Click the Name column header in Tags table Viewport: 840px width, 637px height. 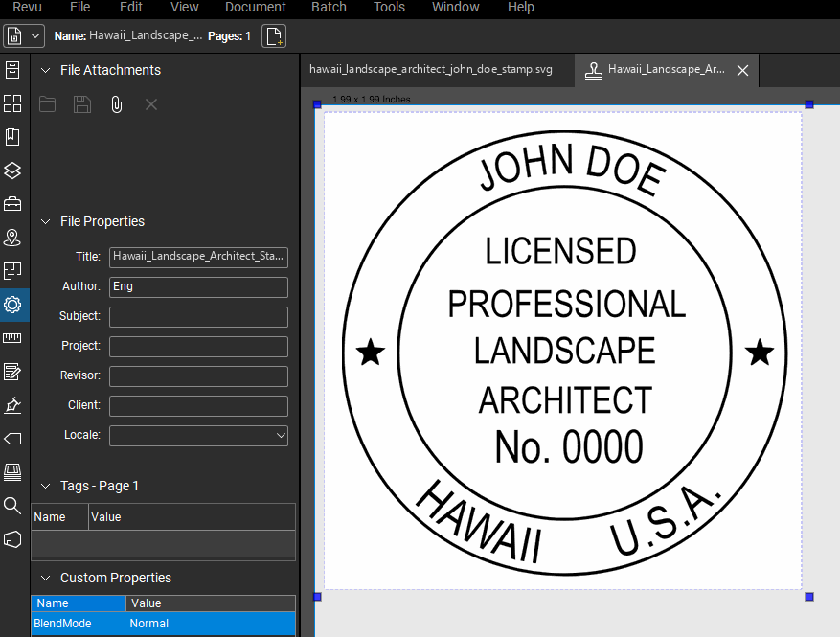coord(59,517)
